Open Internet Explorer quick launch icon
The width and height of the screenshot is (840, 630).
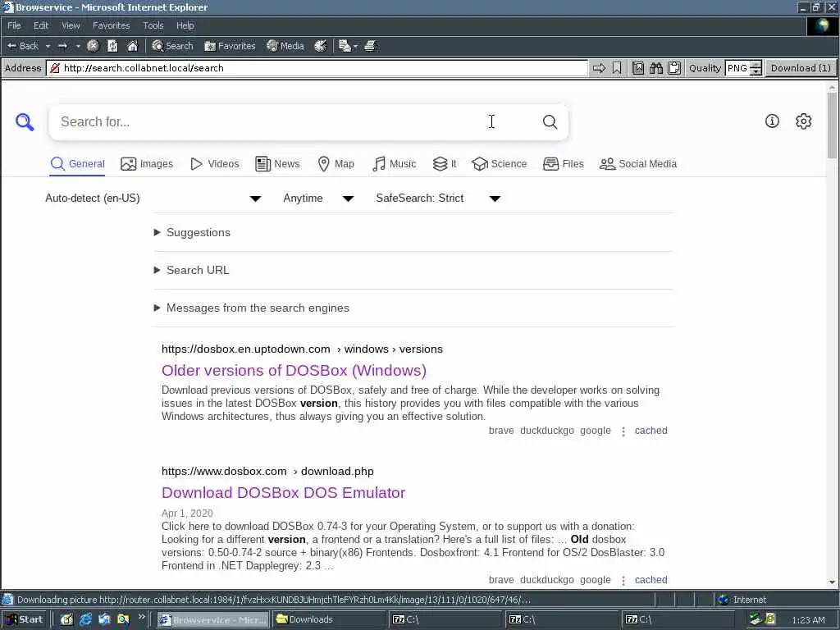point(85,619)
